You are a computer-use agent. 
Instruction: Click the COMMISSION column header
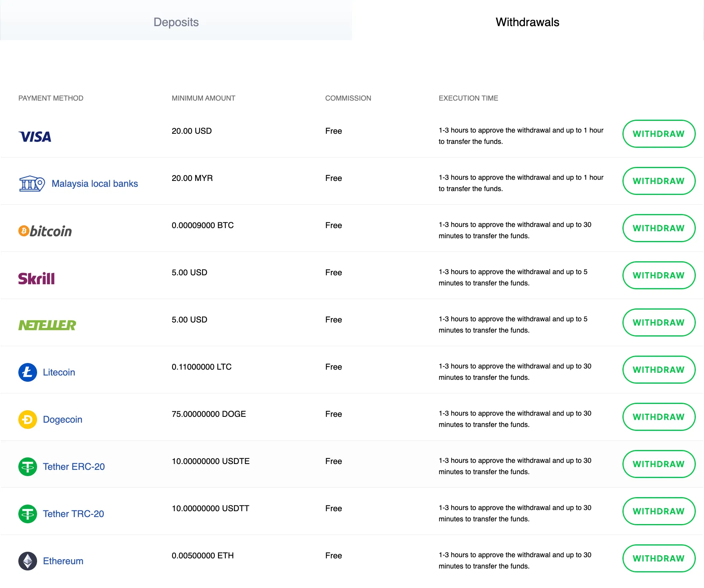click(348, 98)
